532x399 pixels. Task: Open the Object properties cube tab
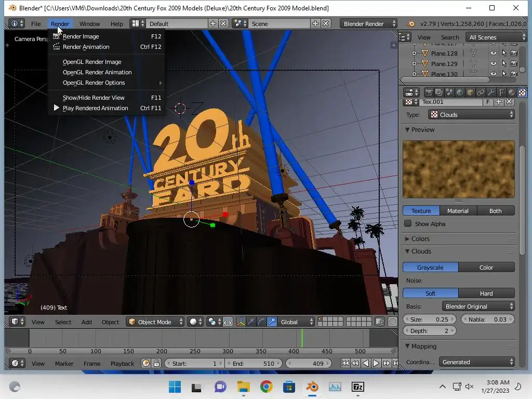pos(470,92)
